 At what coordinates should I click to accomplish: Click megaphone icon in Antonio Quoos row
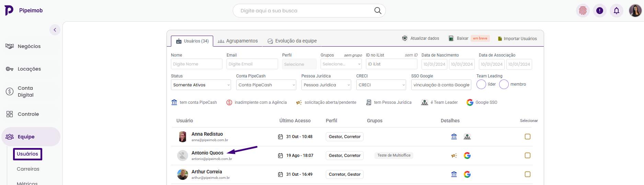click(454, 156)
